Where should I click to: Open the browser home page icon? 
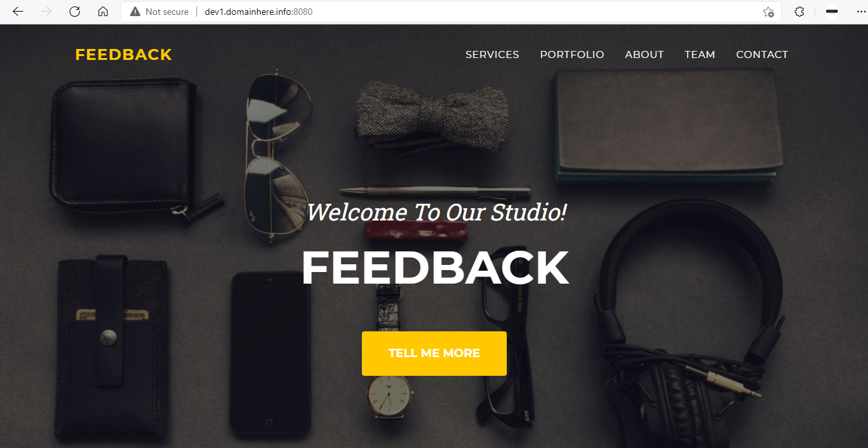[103, 12]
